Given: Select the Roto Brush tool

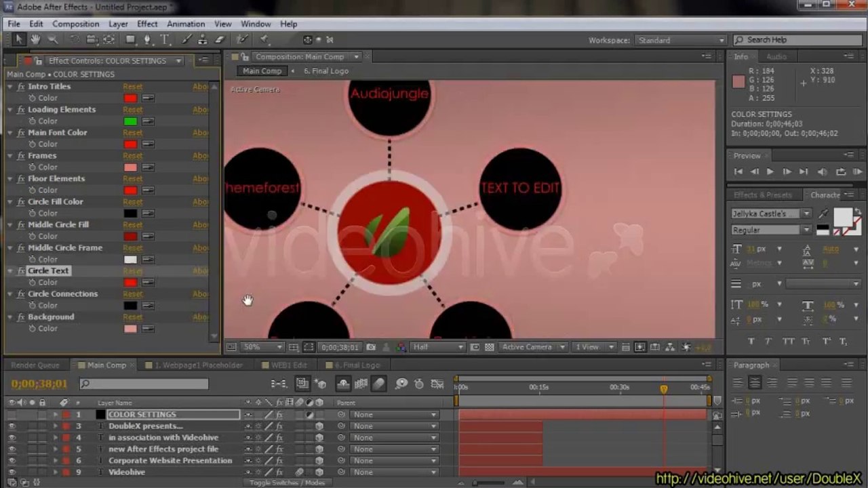Looking at the screenshot, I should (x=242, y=39).
